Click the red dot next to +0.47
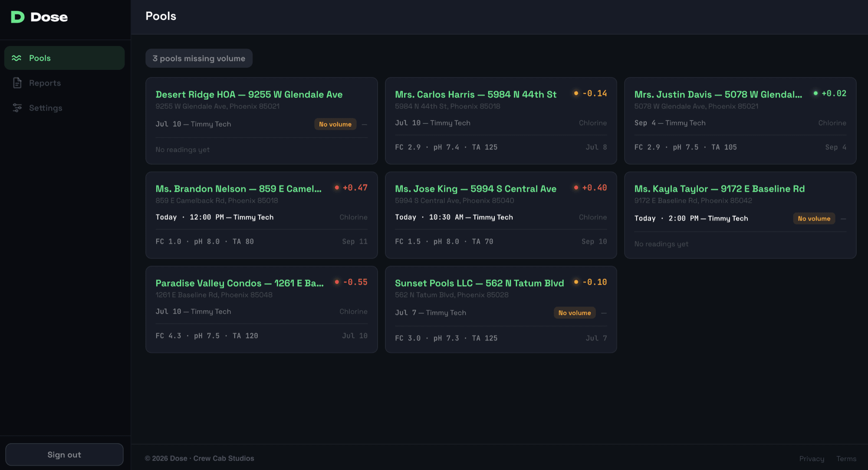Viewport: 868px width, 470px height. point(337,187)
